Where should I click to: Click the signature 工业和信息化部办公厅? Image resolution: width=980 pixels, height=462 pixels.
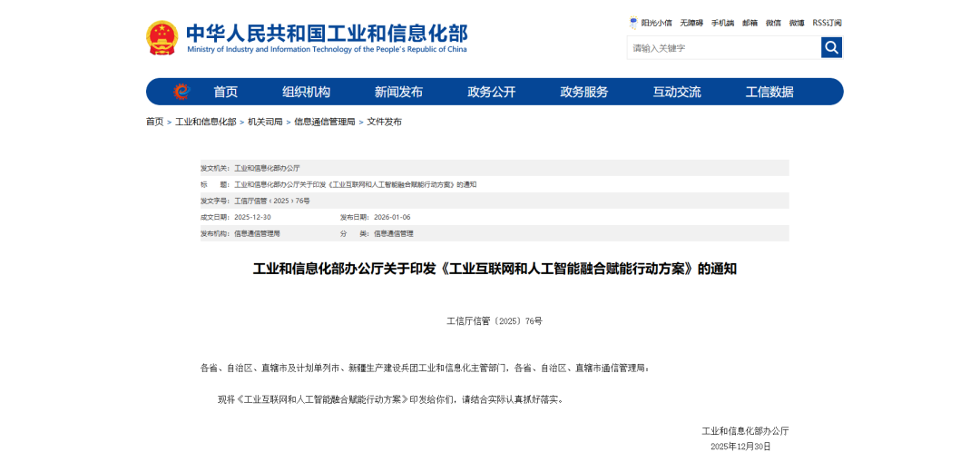coord(745,431)
